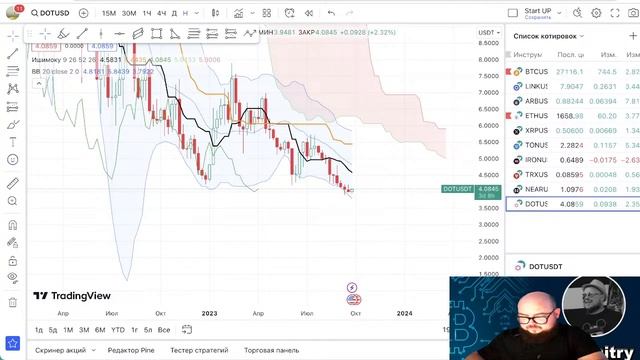Set the Все date range
This screenshot has width=640, height=360.
point(164,330)
